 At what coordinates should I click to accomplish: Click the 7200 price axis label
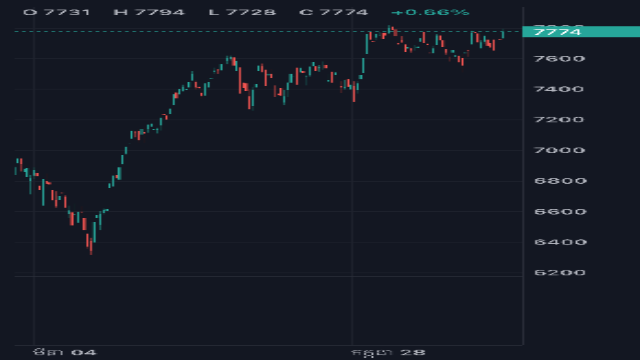click(x=559, y=120)
